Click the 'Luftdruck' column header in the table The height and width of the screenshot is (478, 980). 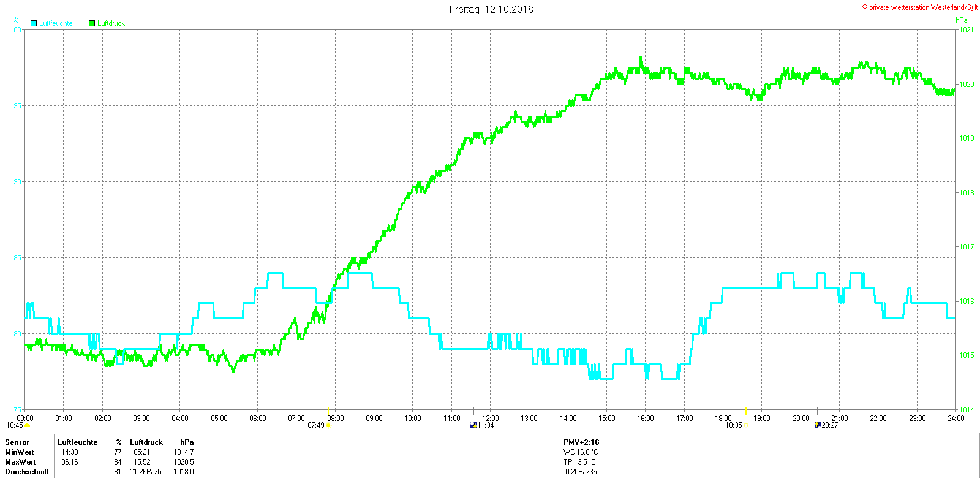click(146, 442)
